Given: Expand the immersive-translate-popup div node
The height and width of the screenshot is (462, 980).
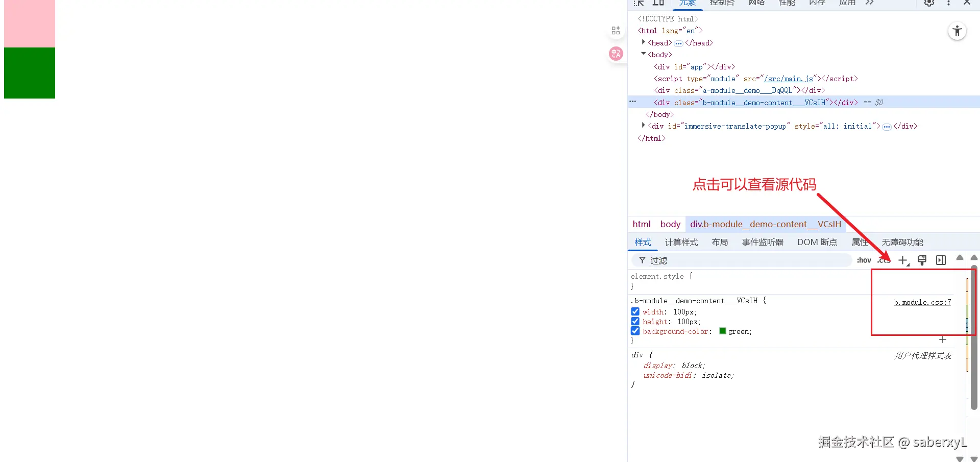Looking at the screenshot, I should [x=643, y=126].
